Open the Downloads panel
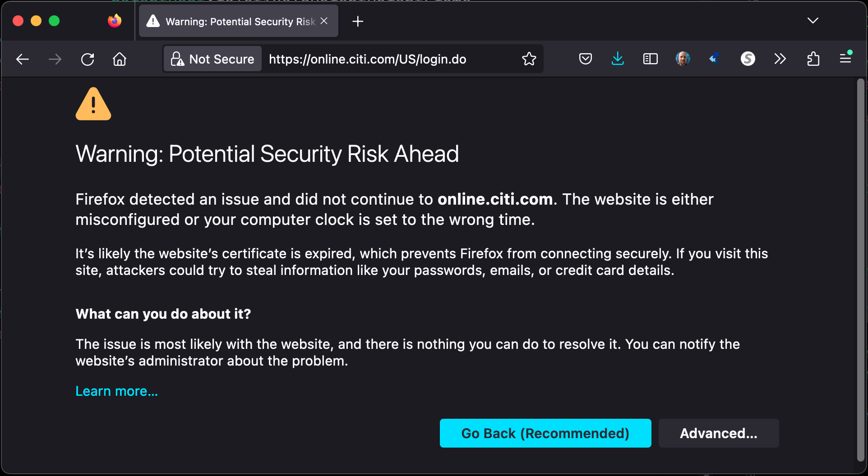Viewport: 868px width, 476px height. [x=618, y=59]
